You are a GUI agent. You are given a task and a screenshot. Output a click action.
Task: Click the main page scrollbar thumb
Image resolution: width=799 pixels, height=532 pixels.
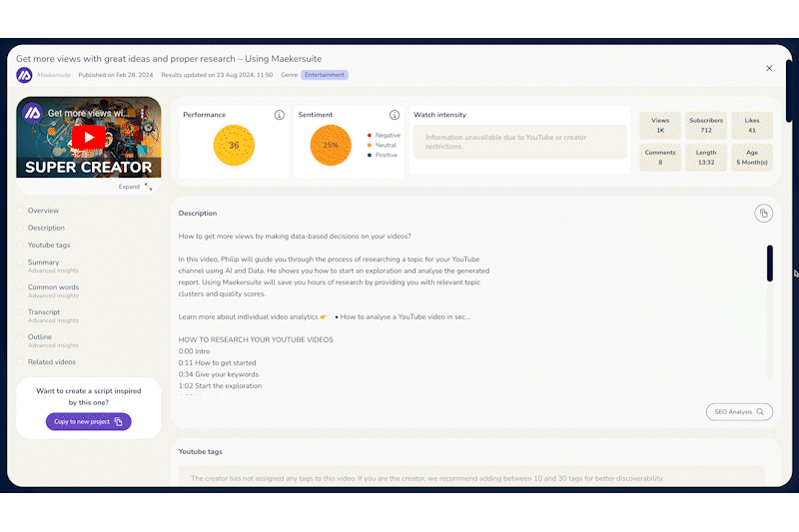coord(789,92)
